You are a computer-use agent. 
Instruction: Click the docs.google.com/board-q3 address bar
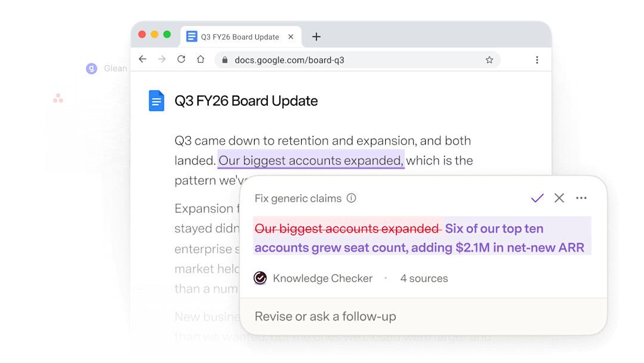(357, 60)
